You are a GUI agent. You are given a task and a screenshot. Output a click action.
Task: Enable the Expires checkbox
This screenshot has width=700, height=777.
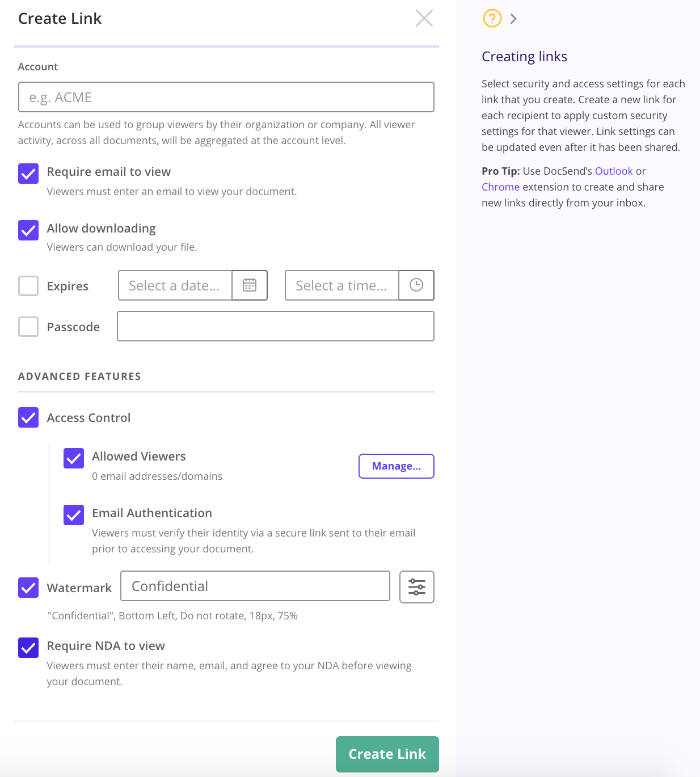pos(28,286)
